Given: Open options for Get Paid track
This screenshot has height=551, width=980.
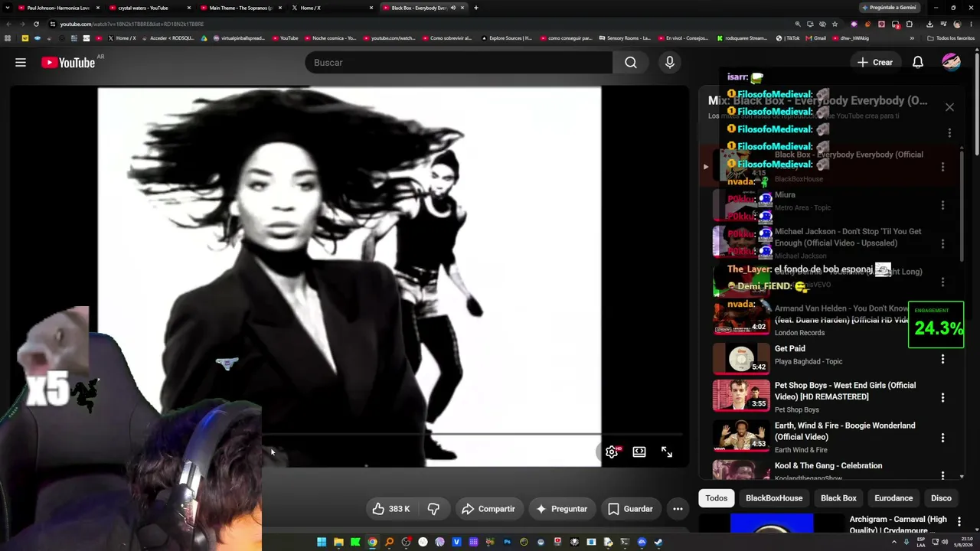Looking at the screenshot, I should tap(942, 359).
